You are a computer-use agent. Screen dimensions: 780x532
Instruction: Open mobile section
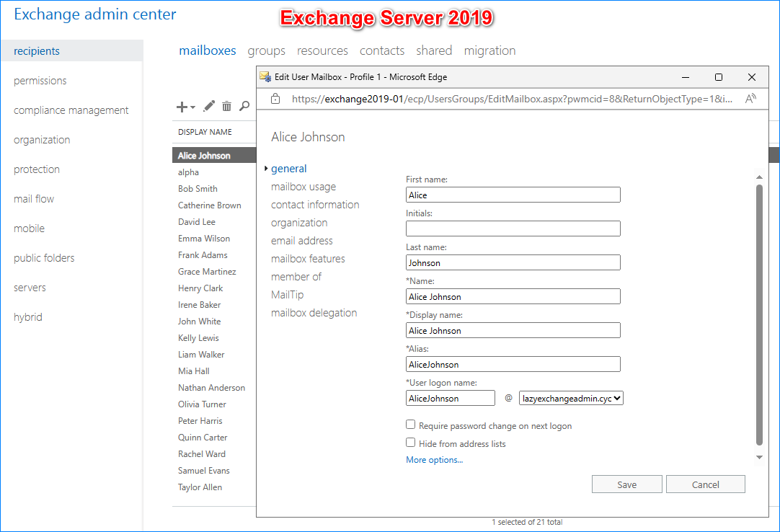pyautogui.click(x=30, y=229)
